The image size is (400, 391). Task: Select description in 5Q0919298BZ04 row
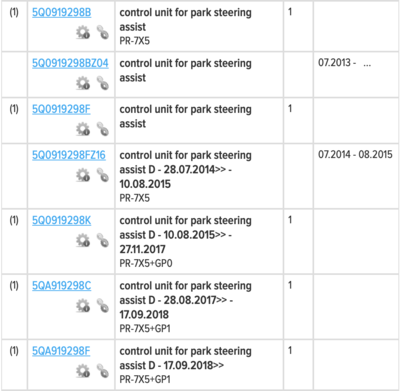[x=186, y=70]
